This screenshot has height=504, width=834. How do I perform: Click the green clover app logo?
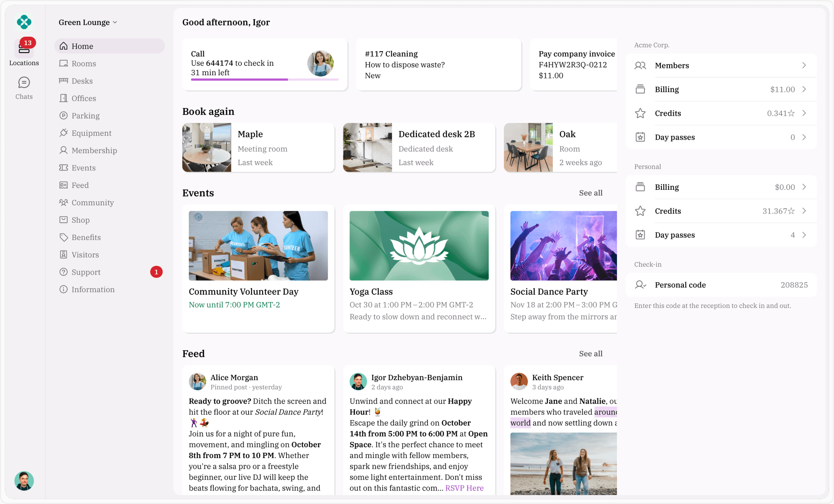24,22
